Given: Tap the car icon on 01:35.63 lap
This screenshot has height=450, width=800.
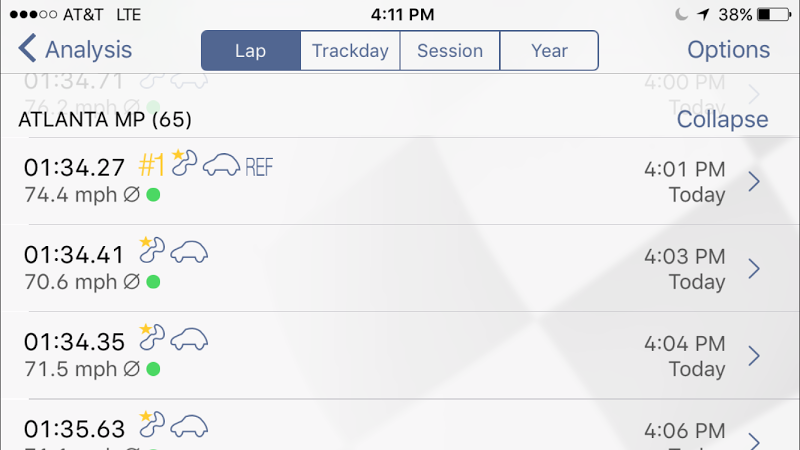Looking at the screenshot, I should (x=188, y=427).
